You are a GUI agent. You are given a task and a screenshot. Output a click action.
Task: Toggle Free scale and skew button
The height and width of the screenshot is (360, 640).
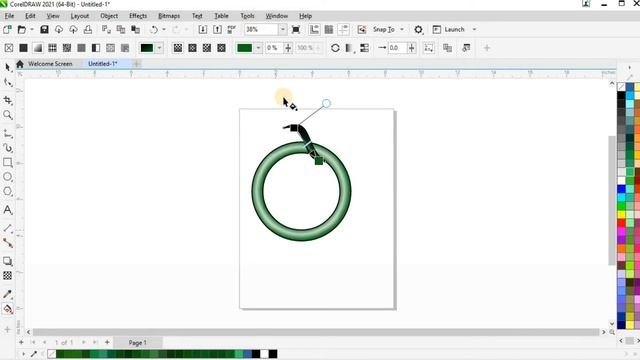pos(429,48)
